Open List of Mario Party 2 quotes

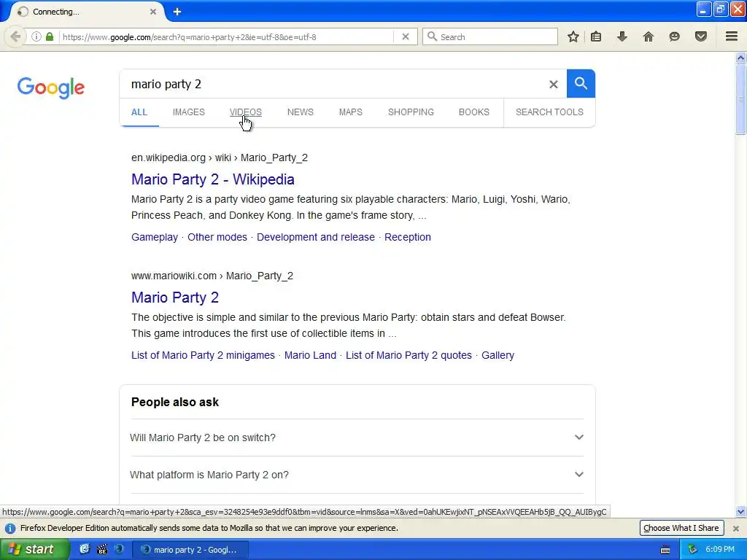[x=409, y=355]
